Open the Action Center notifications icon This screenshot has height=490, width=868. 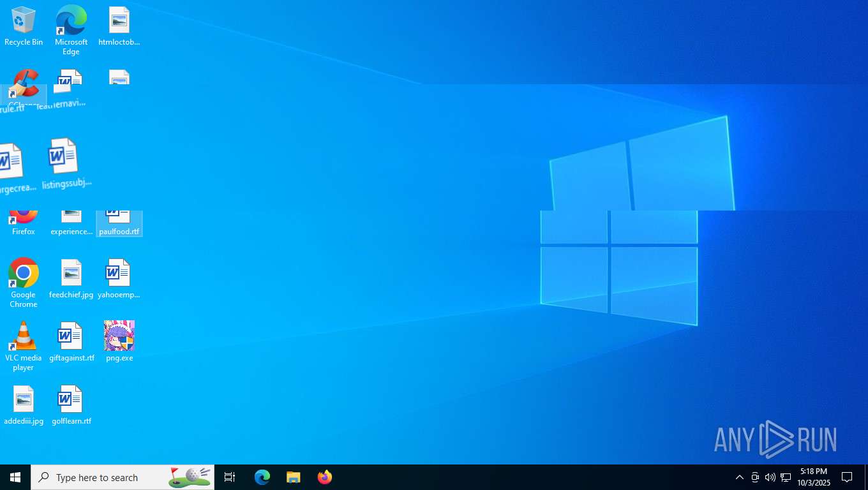click(x=848, y=477)
